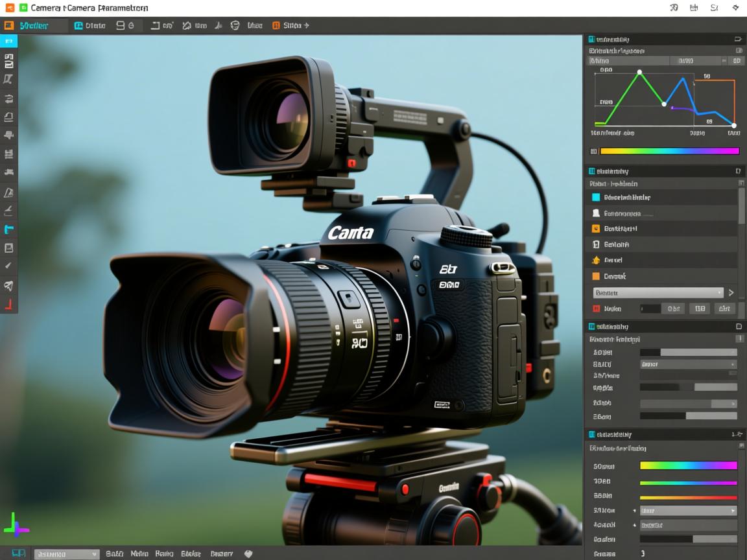Click the paper plane icon in left toolbar
This screenshot has height=560, width=747.
click(x=8, y=285)
